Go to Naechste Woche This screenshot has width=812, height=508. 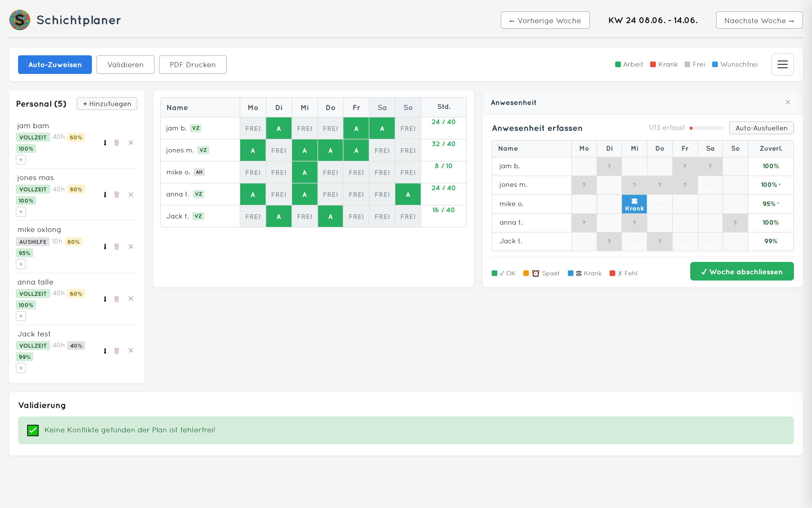coord(759,20)
